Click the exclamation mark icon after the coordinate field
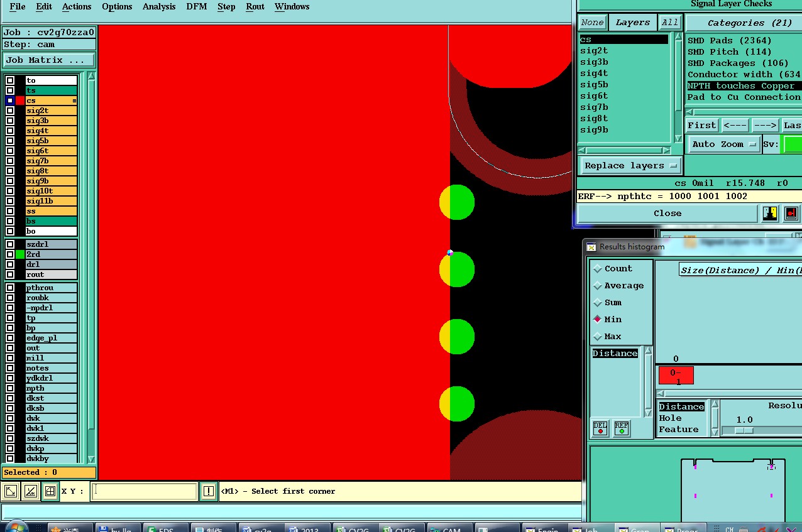The height and width of the screenshot is (532, 802). [x=208, y=491]
